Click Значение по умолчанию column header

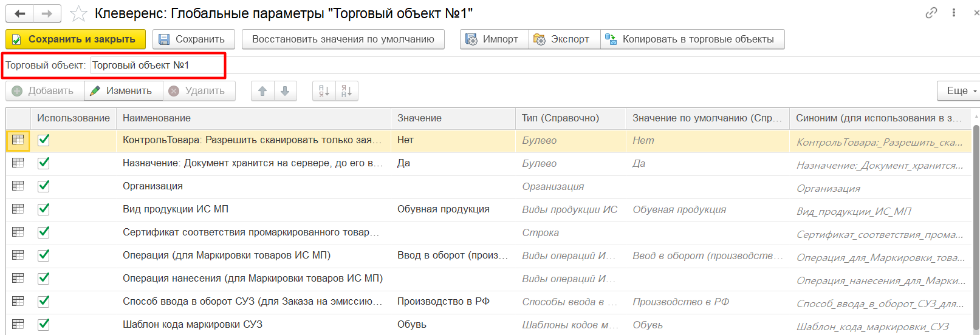point(708,118)
